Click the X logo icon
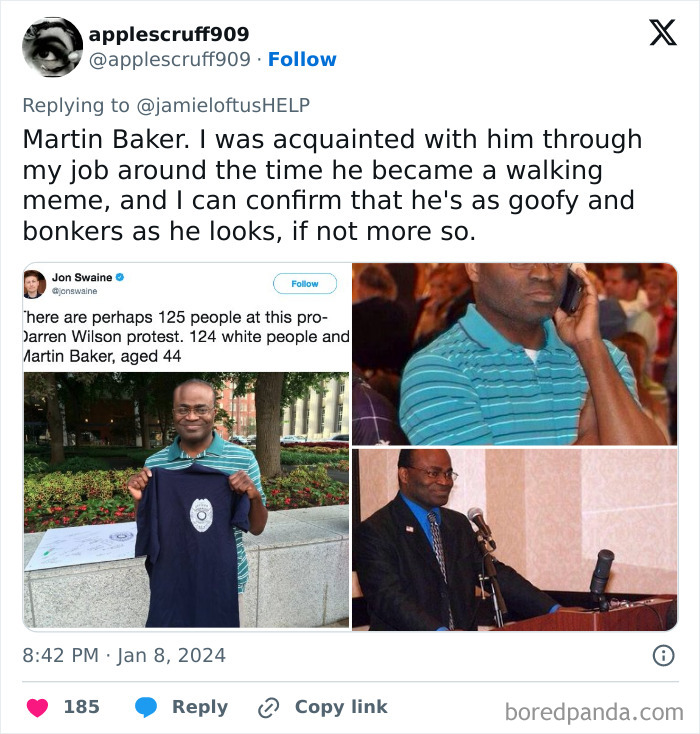The image size is (700, 734). point(663,32)
